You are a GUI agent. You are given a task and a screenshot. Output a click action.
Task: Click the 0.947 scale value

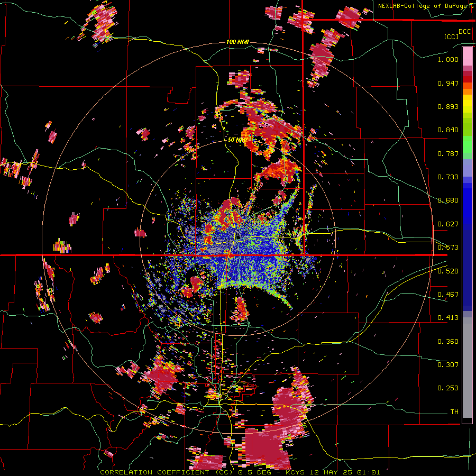[448, 83]
